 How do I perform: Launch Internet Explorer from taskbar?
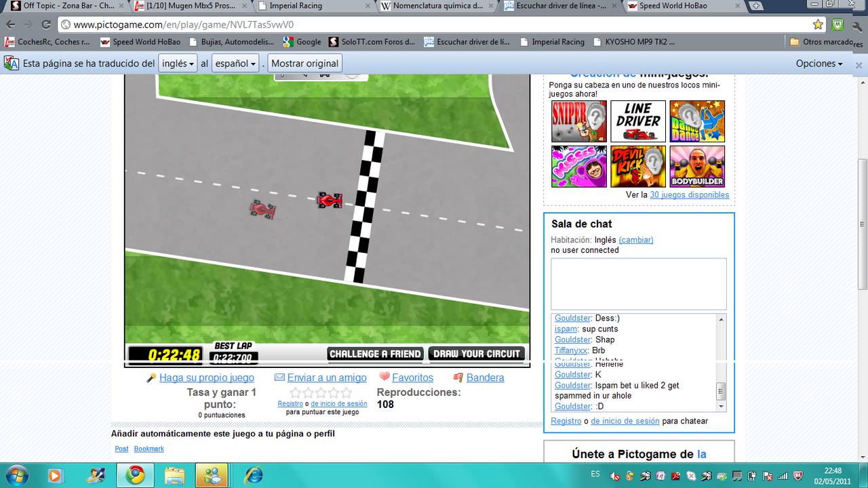click(x=254, y=474)
